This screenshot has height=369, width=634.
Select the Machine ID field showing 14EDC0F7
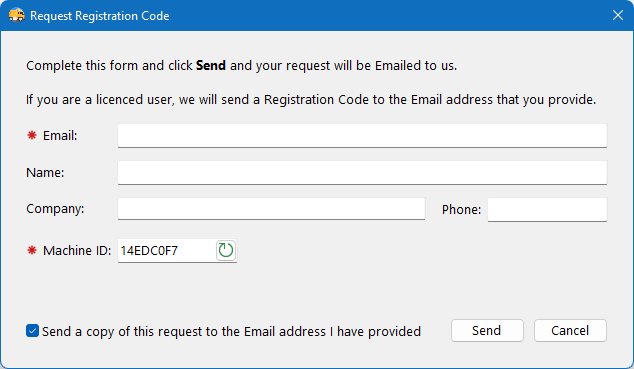point(167,251)
